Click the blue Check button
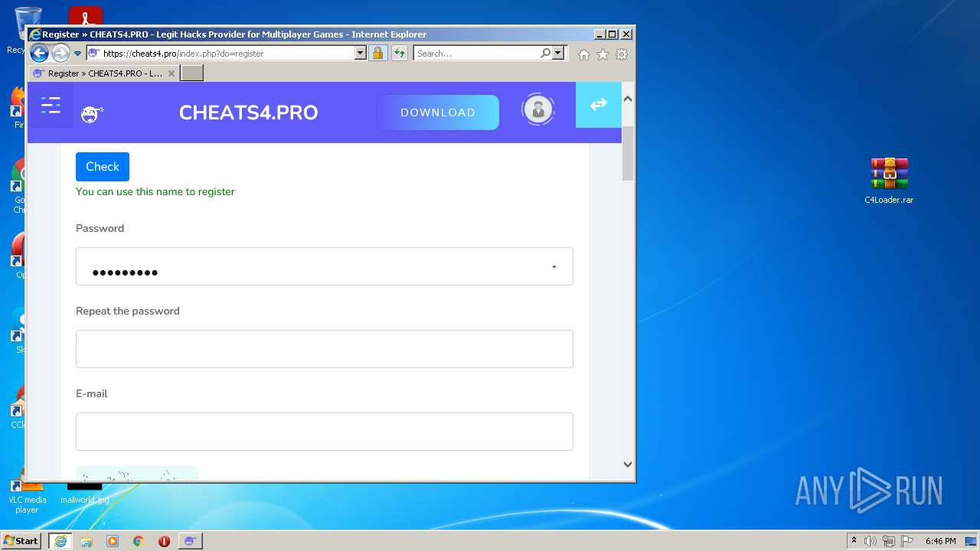The height and width of the screenshot is (551, 980). tap(103, 167)
